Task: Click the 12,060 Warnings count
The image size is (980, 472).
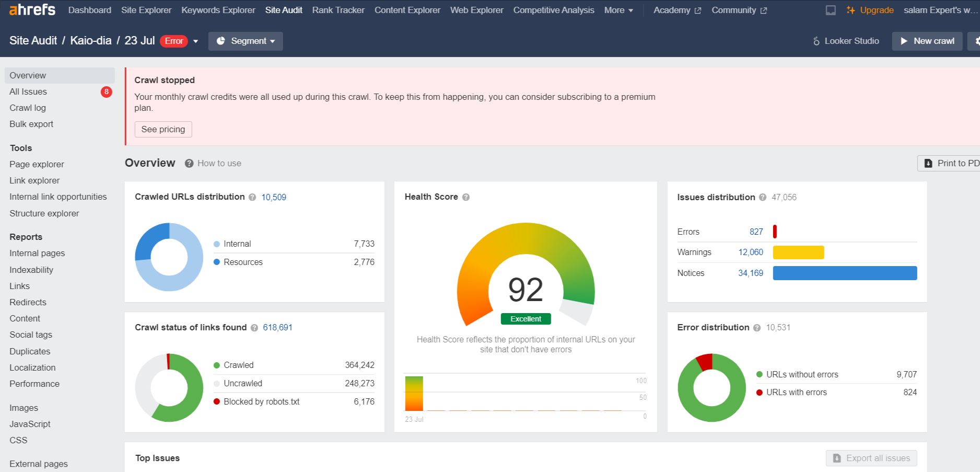Action: (751, 252)
